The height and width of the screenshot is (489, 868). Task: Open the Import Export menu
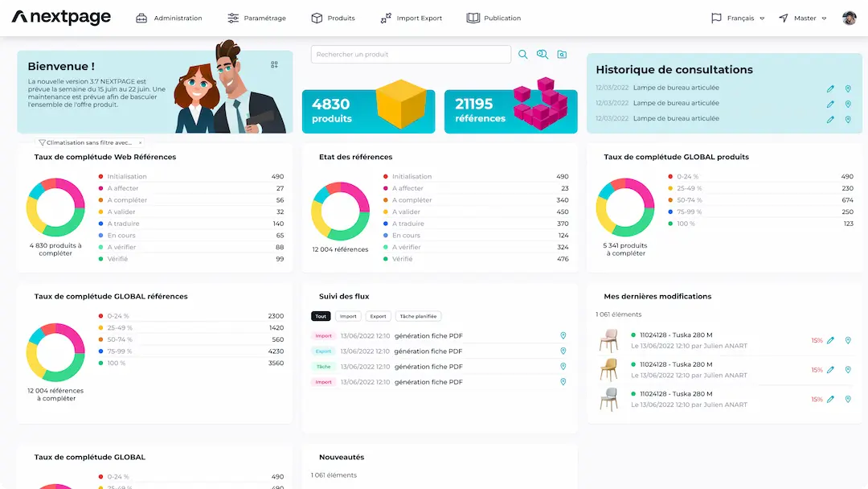pyautogui.click(x=411, y=18)
